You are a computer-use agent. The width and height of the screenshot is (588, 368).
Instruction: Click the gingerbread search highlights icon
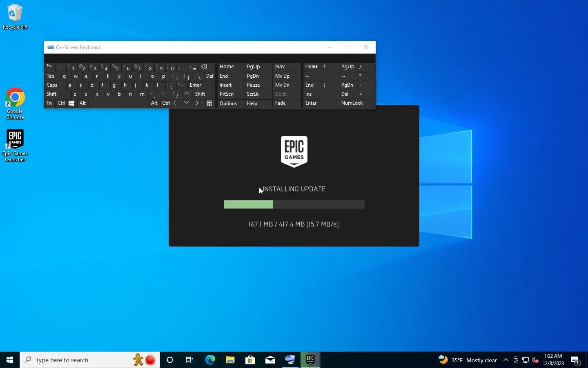(x=144, y=360)
